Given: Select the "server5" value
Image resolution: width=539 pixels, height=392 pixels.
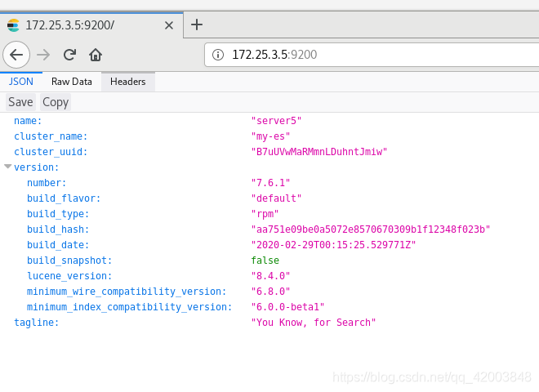Looking at the screenshot, I should [x=276, y=121].
